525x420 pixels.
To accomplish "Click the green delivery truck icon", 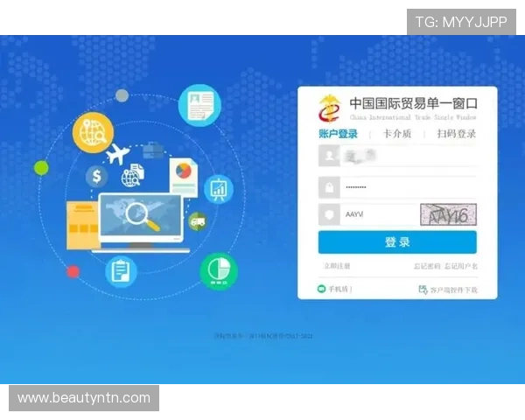I will 197,221.
